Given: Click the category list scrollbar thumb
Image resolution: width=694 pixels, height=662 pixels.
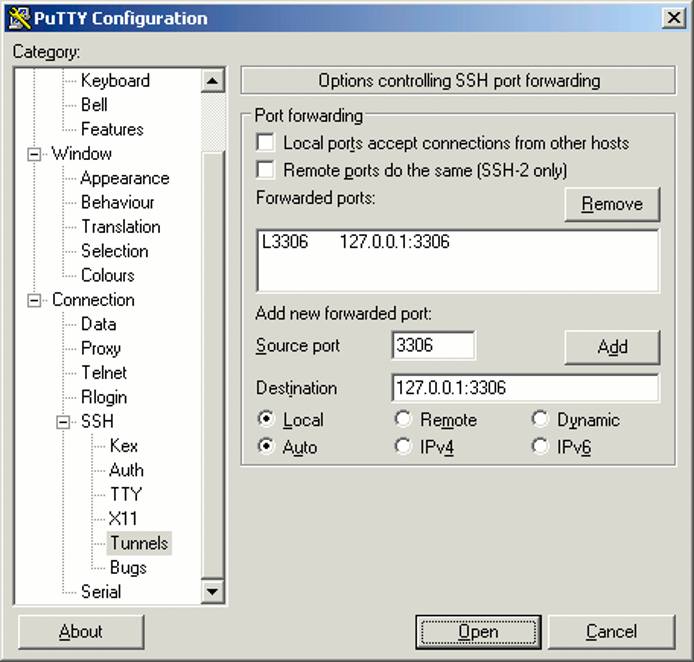Looking at the screenshot, I should (x=215, y=365).
